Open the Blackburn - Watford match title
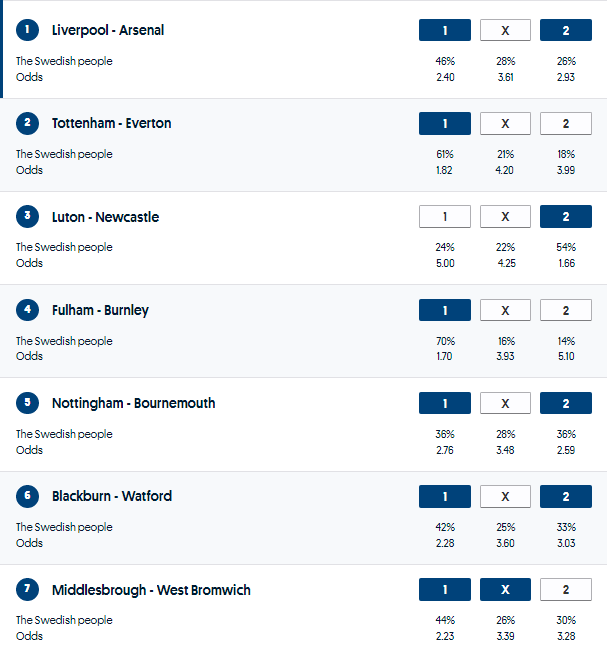Image resolution: width=607 pixels, height=657 pixels. pyautogui.click(x=112, y=496)
